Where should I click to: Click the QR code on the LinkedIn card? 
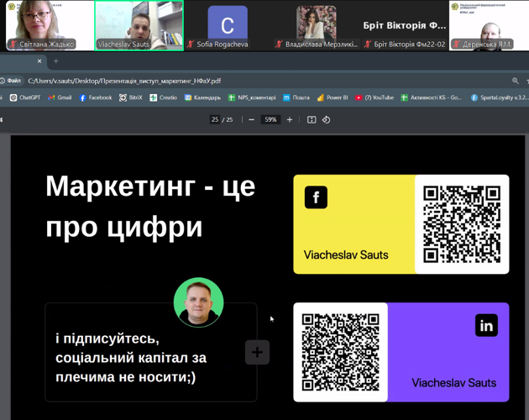click(340, 353)
